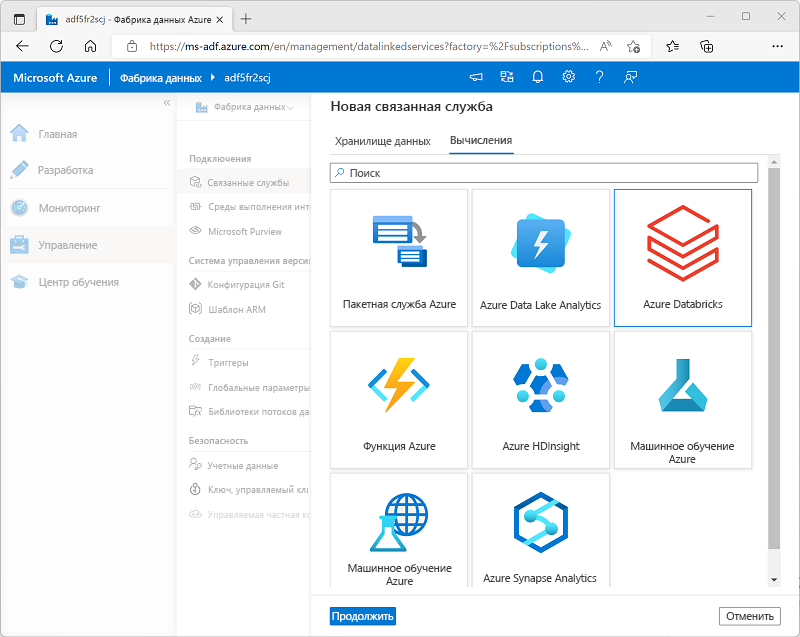The height and width of the screenshot is (637, 800).
Task: Click the megaphone announcements icon
Action: pyautogui.click(x=476, y=77)
